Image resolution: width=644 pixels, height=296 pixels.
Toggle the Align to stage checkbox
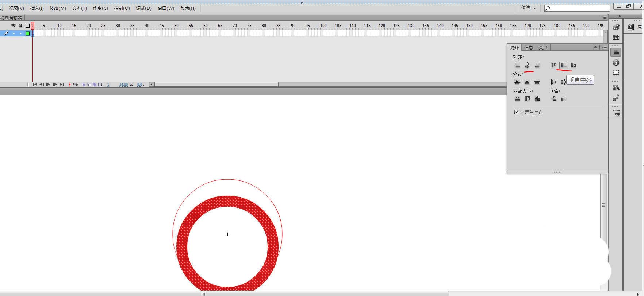(x=516, y=112)
